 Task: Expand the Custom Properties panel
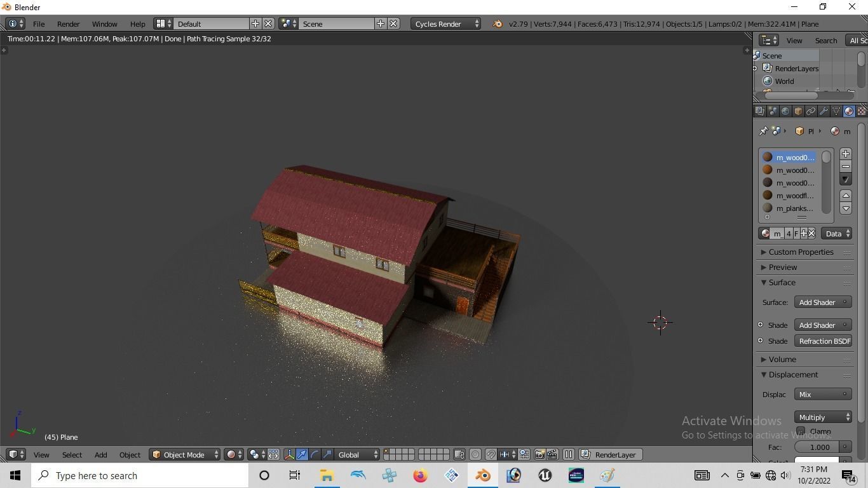(x=801, y=252)
